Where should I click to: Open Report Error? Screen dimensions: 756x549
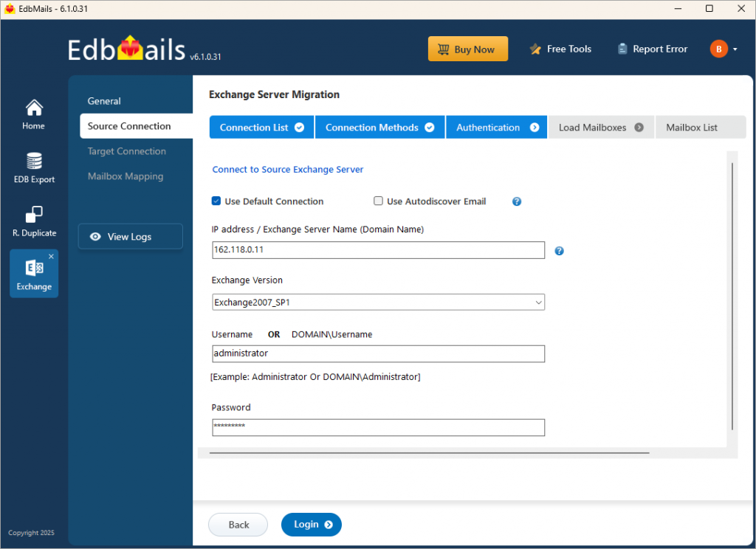pos(653,49)
